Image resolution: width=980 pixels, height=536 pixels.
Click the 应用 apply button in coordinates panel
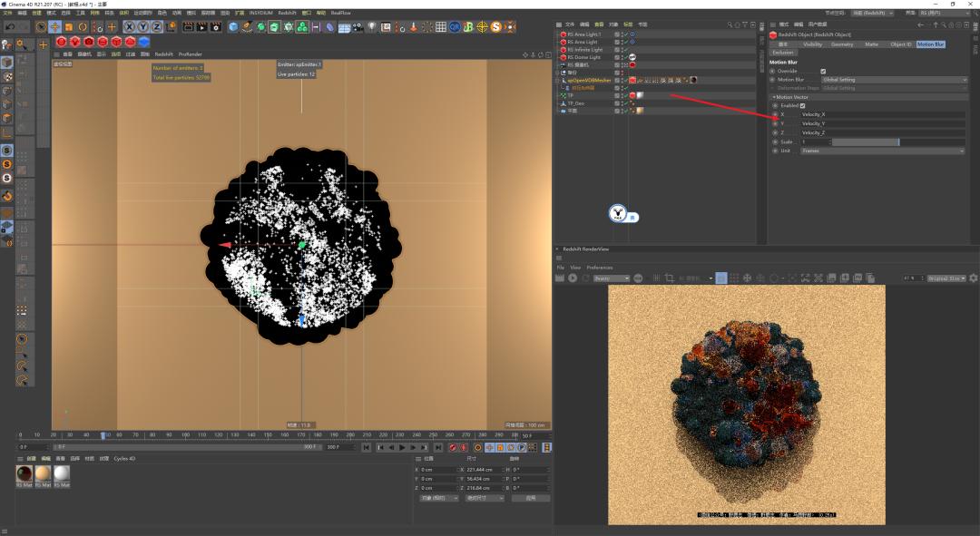[531, 498]
